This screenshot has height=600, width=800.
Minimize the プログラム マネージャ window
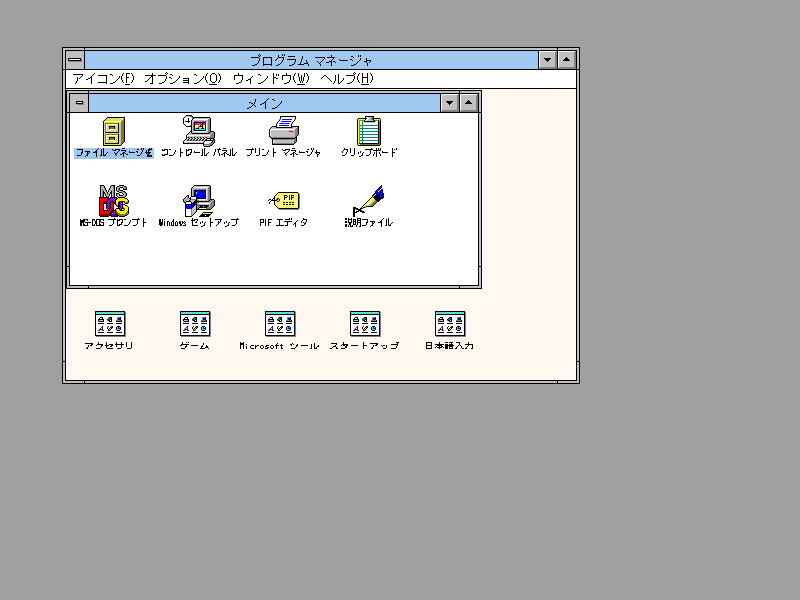[547, 60]
